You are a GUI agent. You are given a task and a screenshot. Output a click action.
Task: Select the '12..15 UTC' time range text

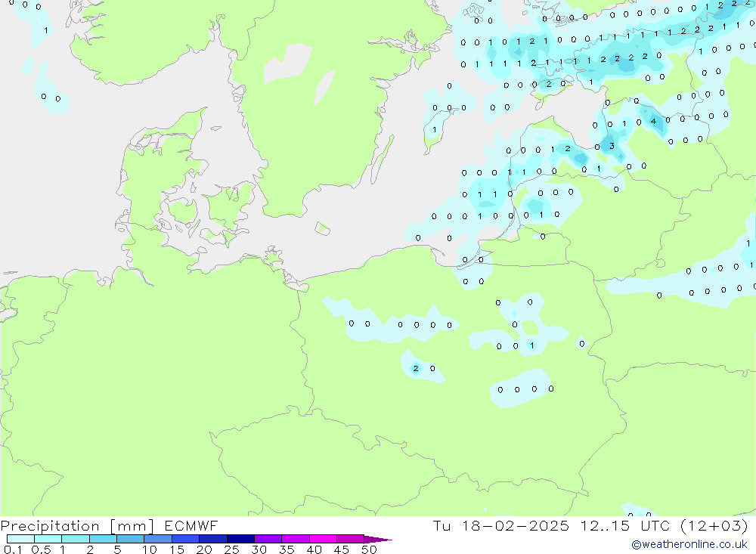[x=625, y=525]
